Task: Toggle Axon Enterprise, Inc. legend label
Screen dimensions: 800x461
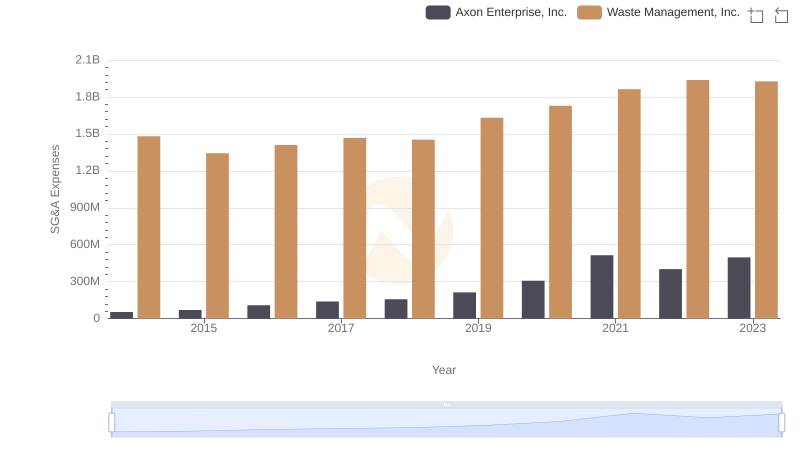Action: [x=511, y=13]
